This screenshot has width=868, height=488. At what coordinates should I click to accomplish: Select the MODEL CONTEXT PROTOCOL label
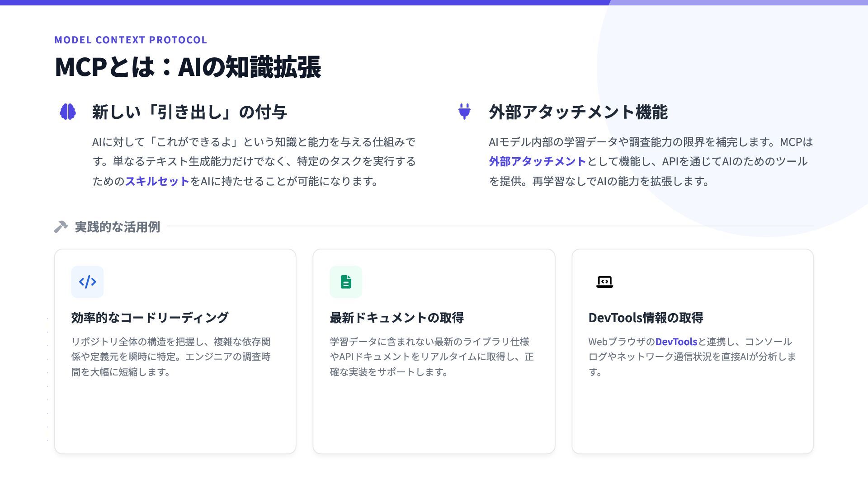click(x=131, y=40)
